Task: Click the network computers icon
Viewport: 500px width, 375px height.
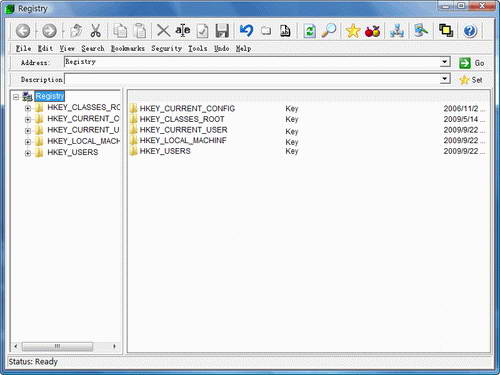Action: pyautogui.click(x=397, y=31)
